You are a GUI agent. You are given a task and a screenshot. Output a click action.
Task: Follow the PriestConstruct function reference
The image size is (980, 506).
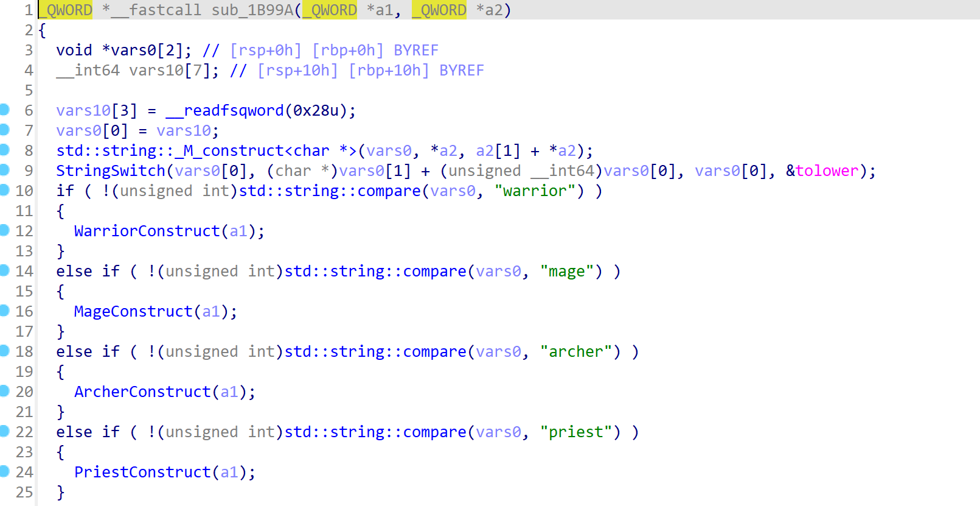click(142, 473)
